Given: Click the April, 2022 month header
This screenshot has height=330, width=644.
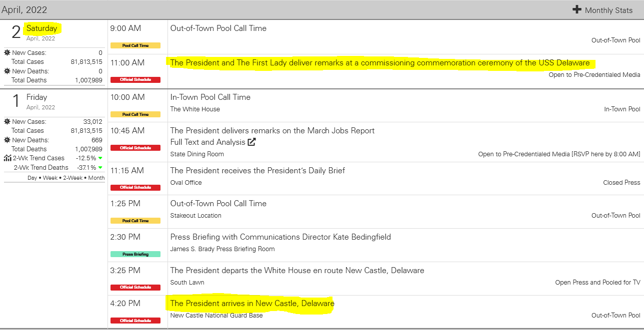Looking at the screenshot, I should pyautogui.click(x=24, y=9).
